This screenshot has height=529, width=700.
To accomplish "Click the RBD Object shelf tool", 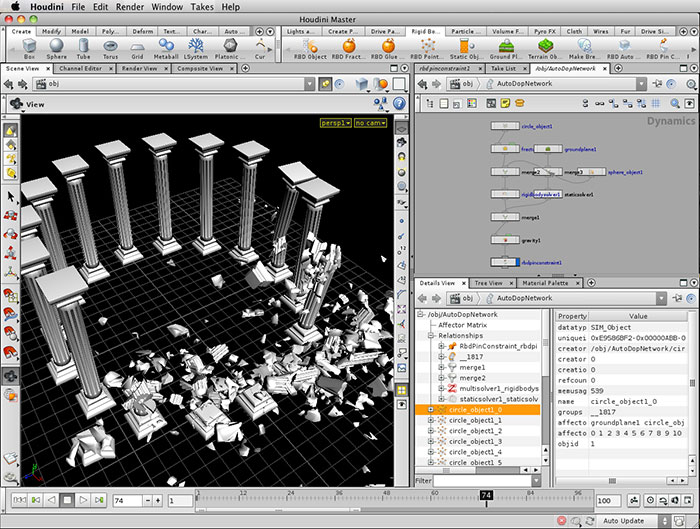I will (310, 49).
